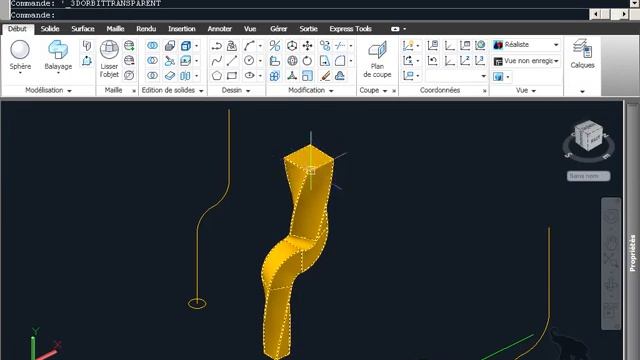Click the solid subtract icon
The height and width of the screenshot is (360, 640).
tap(152, 60)
